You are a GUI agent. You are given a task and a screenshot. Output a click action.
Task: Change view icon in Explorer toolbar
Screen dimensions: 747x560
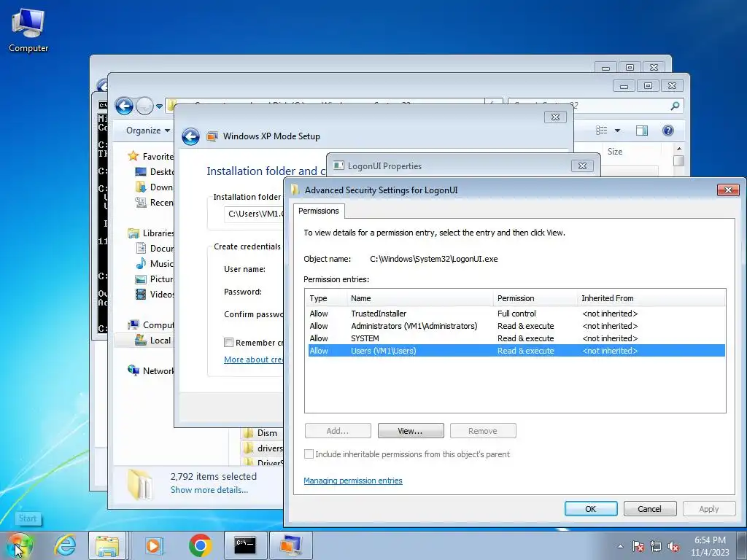pyautogui.click(x=602, y=131)
